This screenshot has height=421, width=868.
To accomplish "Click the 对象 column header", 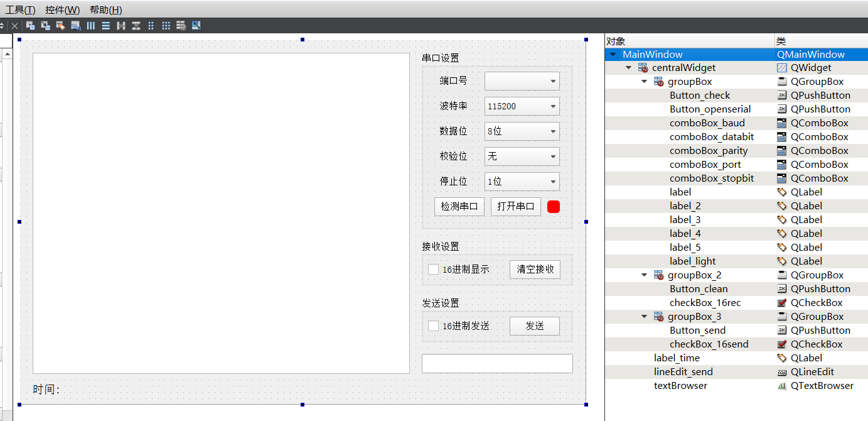I will [690, 41].
